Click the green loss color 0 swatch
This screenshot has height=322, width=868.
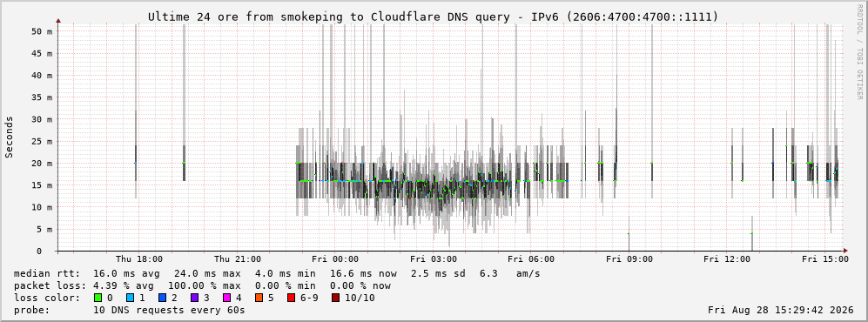(98, 298)
